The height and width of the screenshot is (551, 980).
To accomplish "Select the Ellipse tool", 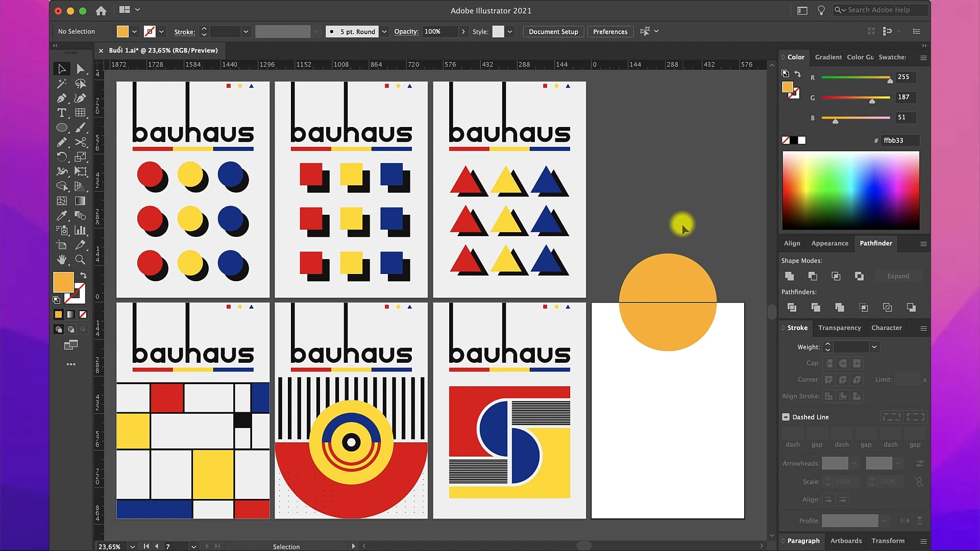I will pyautogui.click(x=62, y=128).
